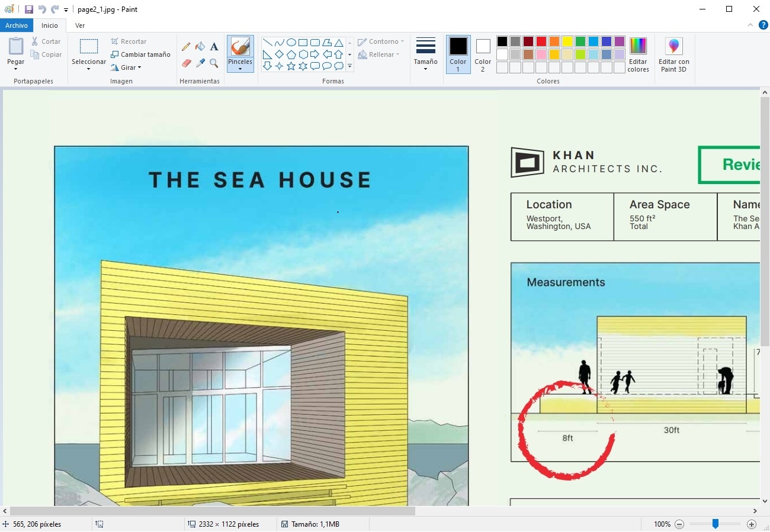
Task: Pick the pentagon shape
Action: coord(291,54)
